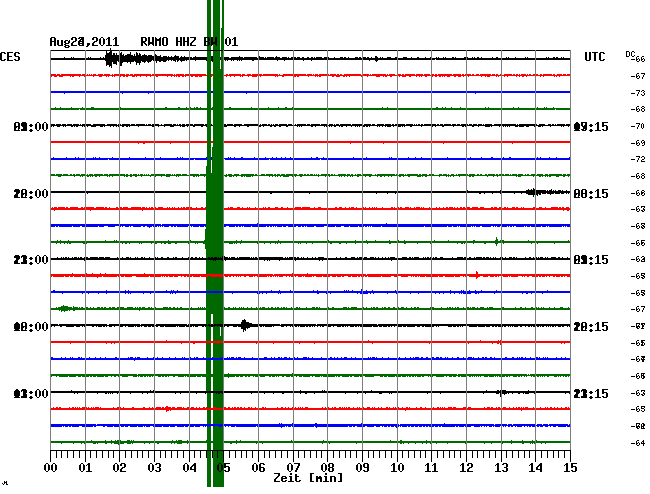Click the 00 minute tick label
The height and width of the screenshot is (494, 650).
click(51, 468)
